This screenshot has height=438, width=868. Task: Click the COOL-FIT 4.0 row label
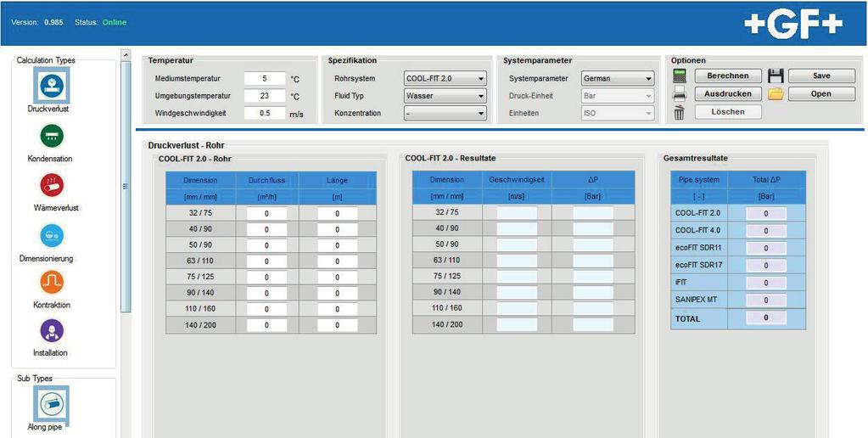697,230
